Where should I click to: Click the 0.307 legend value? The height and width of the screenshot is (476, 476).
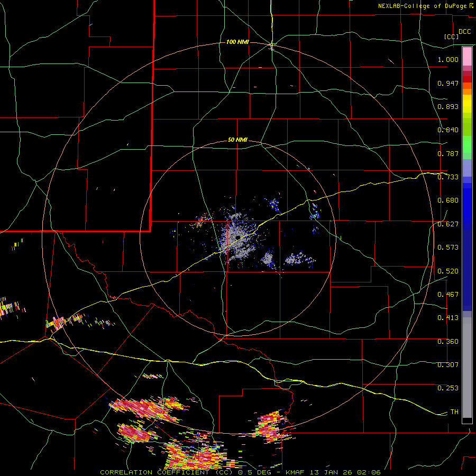coord(448,365)
